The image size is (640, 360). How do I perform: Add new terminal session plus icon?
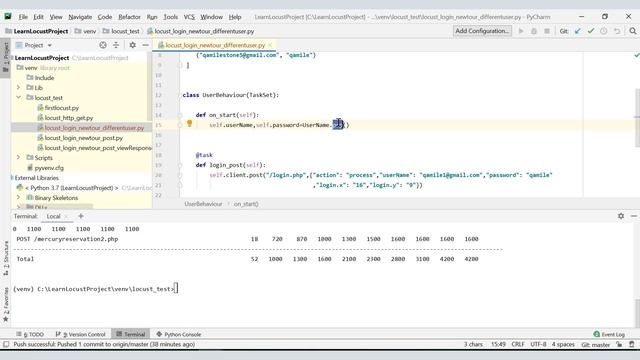81,216
